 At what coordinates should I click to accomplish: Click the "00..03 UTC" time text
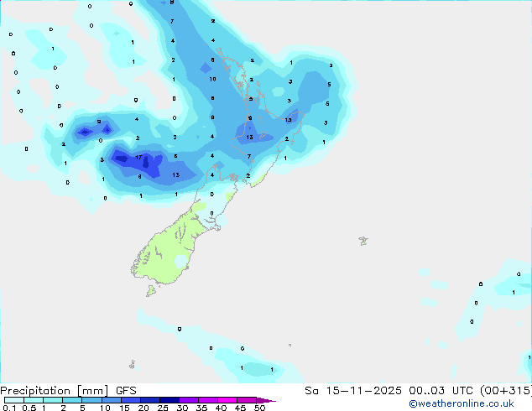(441, 391)
